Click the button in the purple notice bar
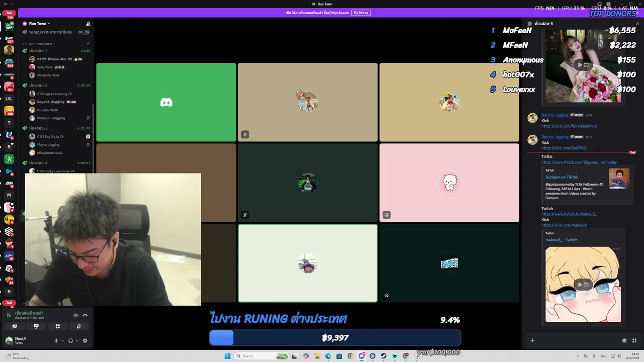 (361, 13)
